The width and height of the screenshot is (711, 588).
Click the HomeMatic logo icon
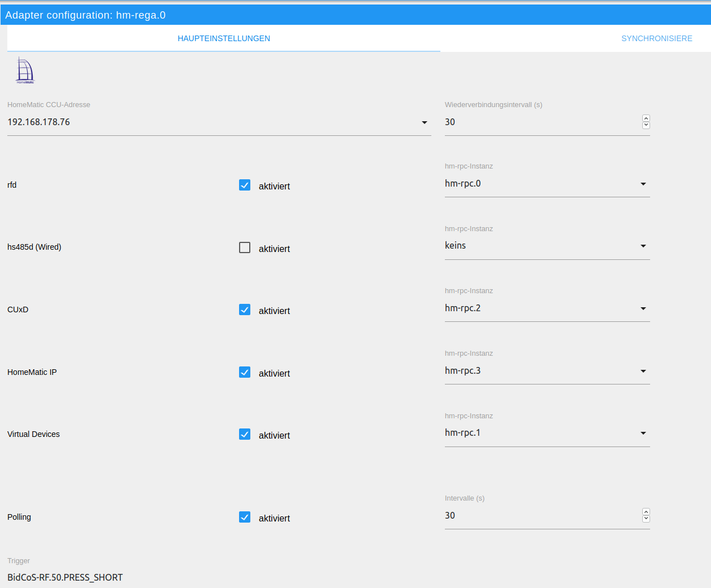25,70
